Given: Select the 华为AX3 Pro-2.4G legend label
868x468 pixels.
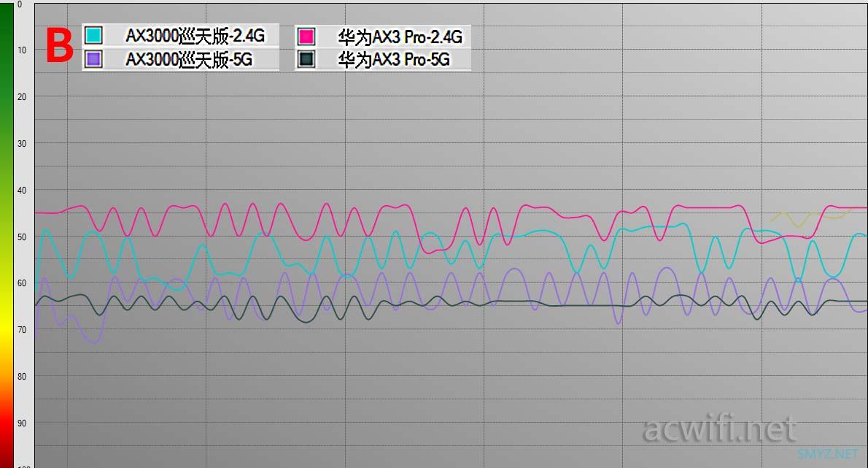Looking at the screenshot, I should pos(400,37).
